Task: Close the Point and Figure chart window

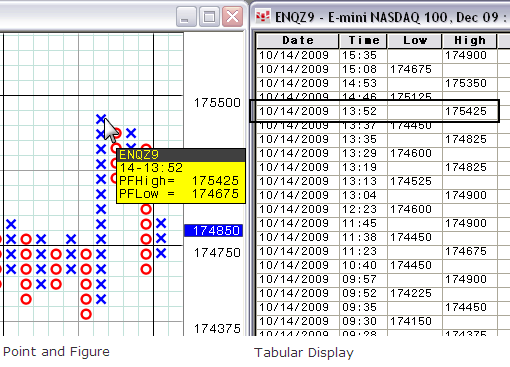Action: tap(232, 17)
